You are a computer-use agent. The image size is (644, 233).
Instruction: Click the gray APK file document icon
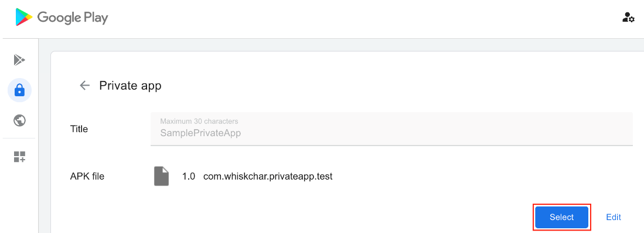pos(161,176)
